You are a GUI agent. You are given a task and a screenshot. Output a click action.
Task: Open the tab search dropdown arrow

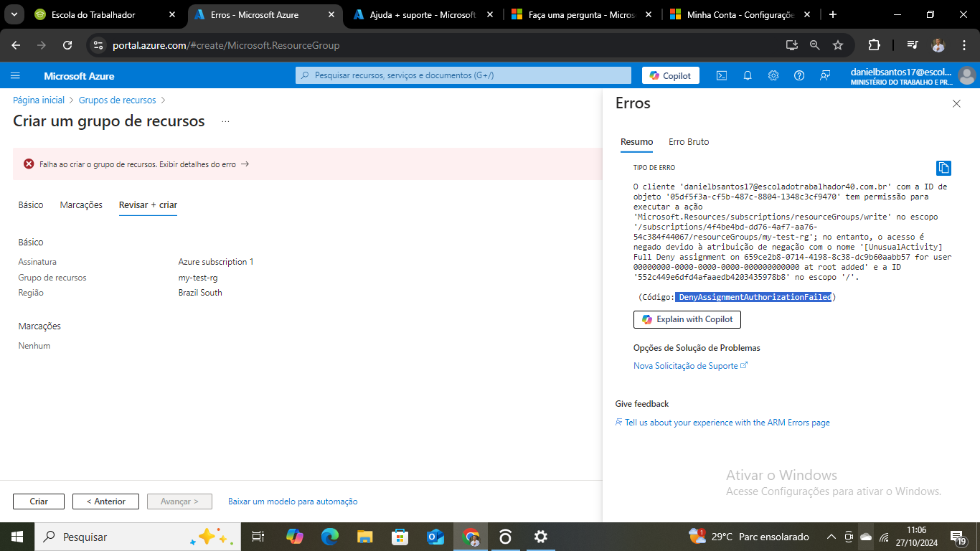click(x=15, y=14)
